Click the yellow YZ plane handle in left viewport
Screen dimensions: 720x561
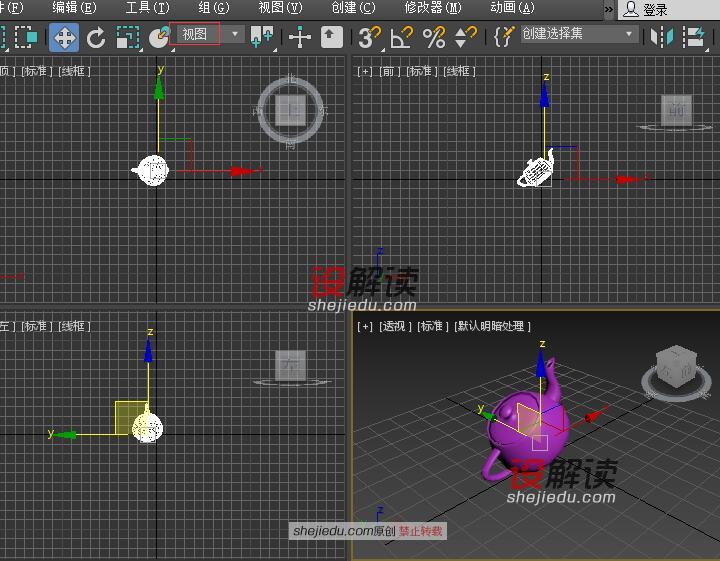(129, 417)
